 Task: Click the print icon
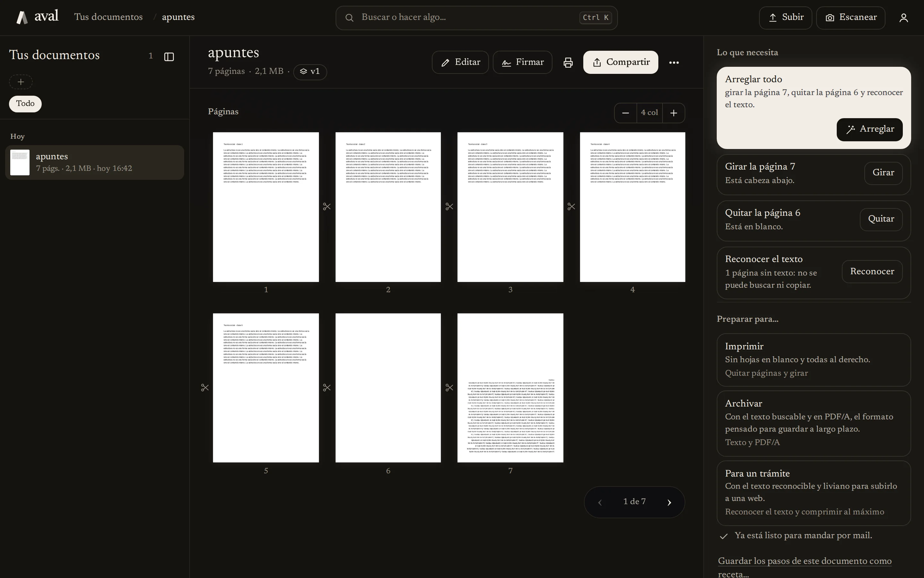pos(568,62)
